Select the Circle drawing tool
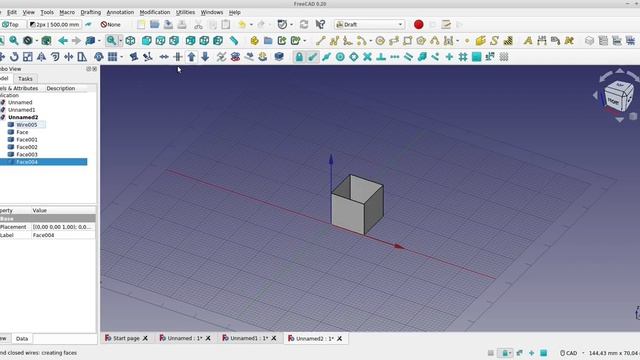The image size is (640, 360). click(380, 40)
